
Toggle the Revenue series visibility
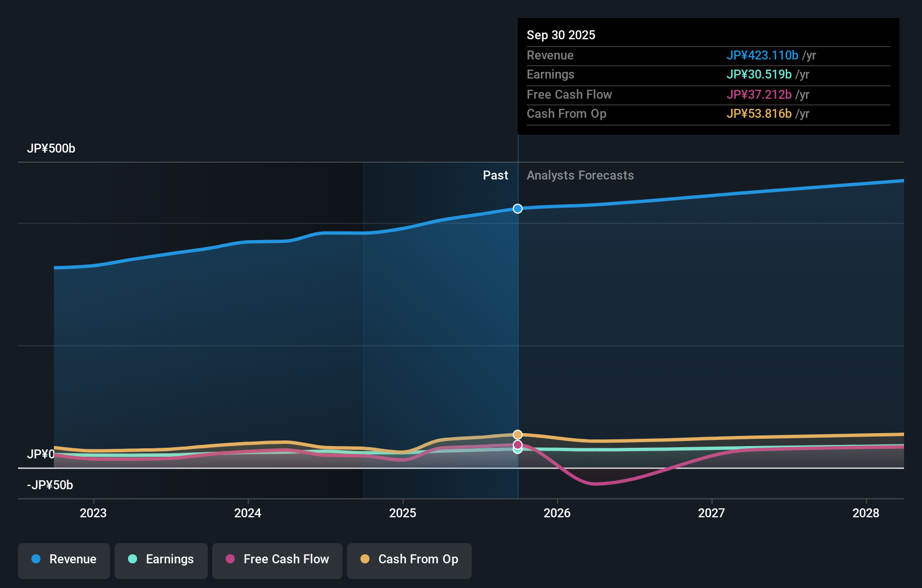[63, 561]
